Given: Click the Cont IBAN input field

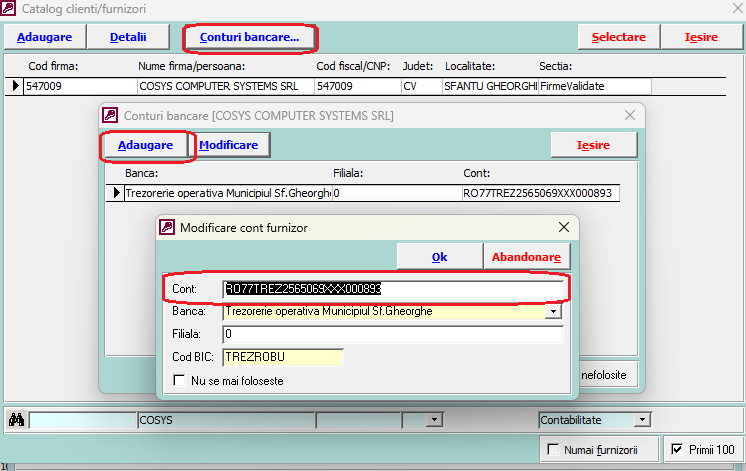Looking at the screenshot, I should coord(392,289).
